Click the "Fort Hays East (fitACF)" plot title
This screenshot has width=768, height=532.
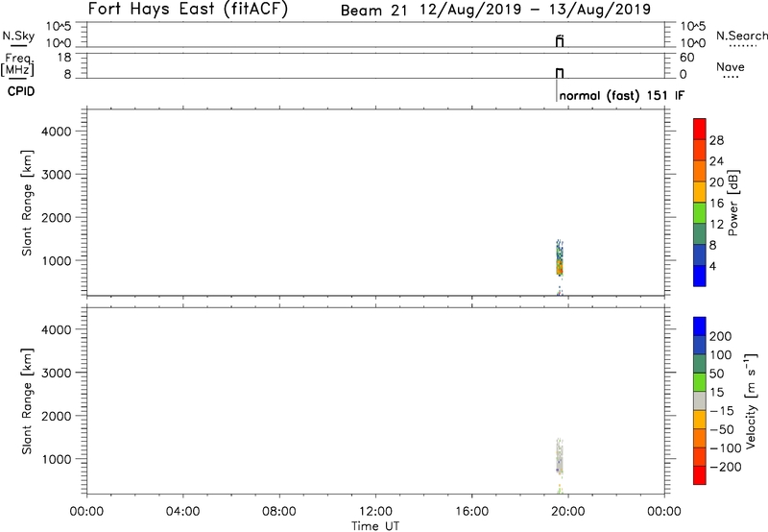coord(188,10)
